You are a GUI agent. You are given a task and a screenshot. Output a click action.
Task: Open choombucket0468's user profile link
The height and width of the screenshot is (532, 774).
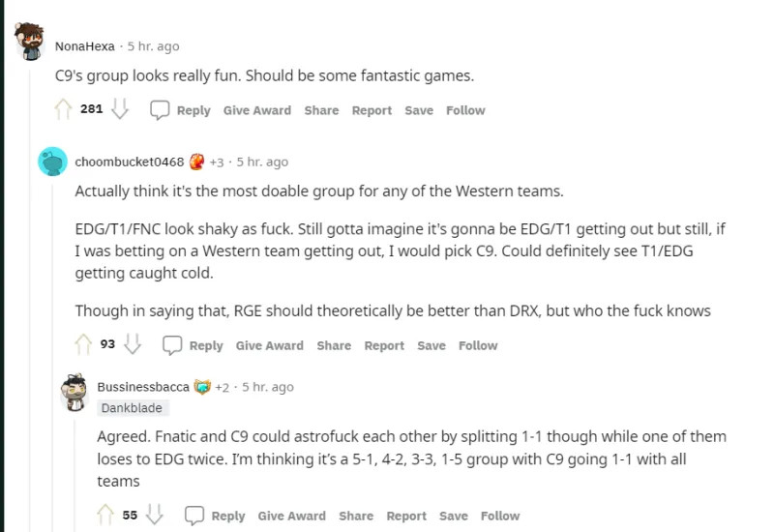[129, 162]
